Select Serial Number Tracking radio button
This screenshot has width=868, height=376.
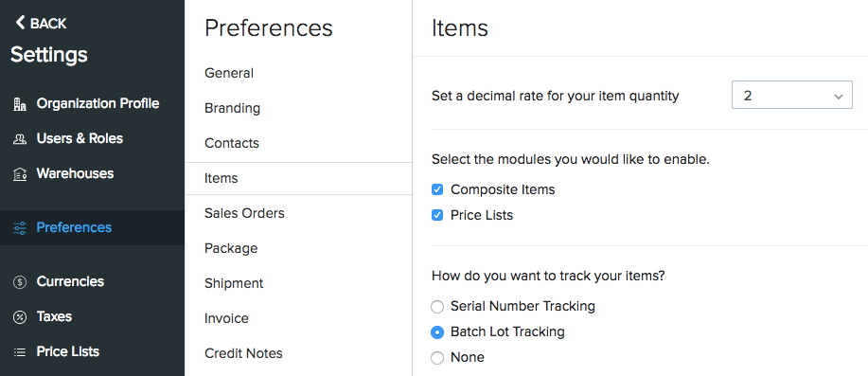click(437, 306)
